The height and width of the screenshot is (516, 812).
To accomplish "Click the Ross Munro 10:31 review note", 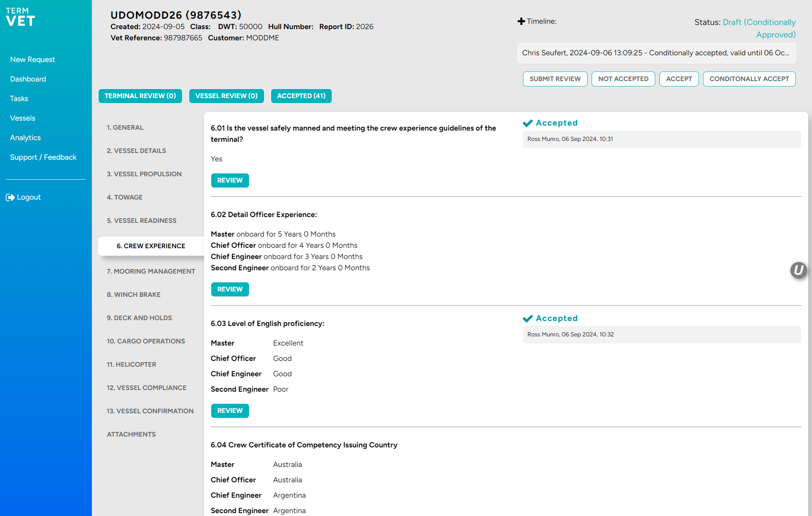I will coord(661,139).
